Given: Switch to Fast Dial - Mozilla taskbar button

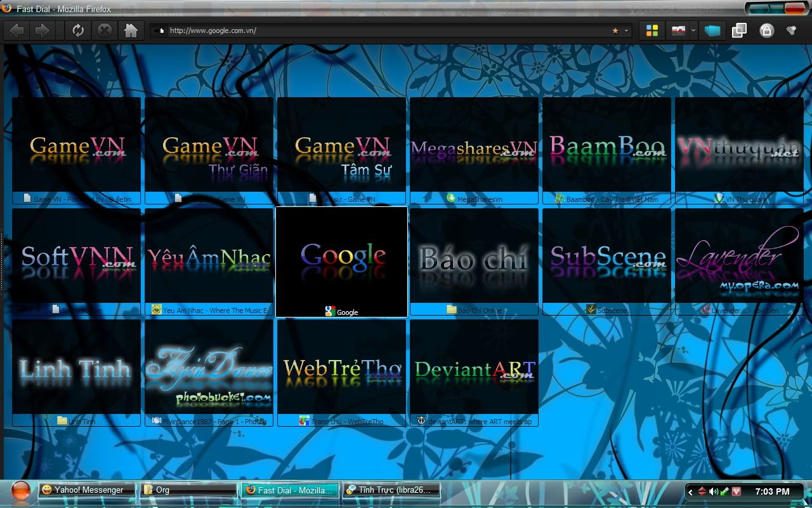Looking at the screenshot, I should point(290,490).
